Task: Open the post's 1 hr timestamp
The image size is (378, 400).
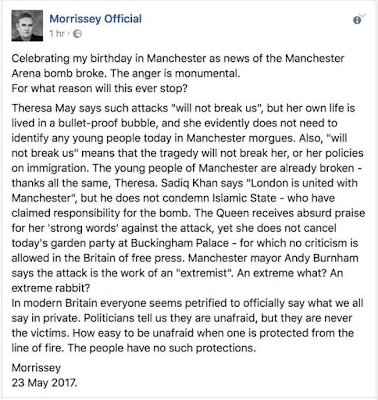Action: pyautogui.click(x=57, y=34)
